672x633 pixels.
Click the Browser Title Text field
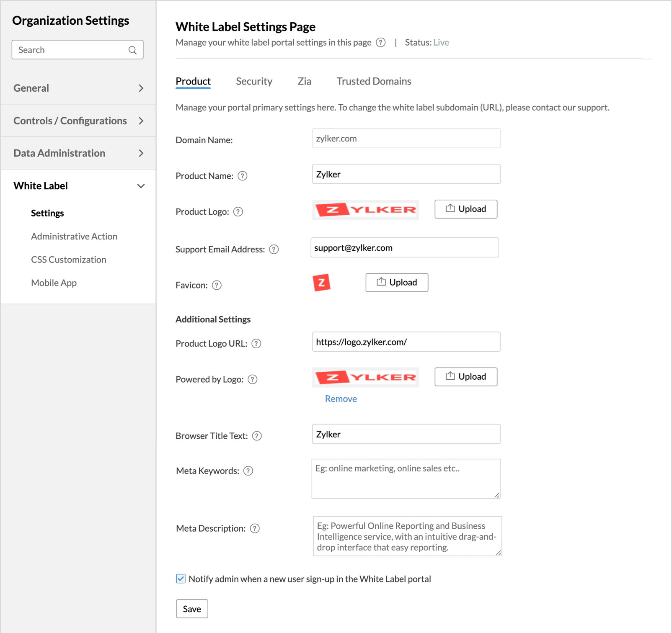tap(406, 434)
